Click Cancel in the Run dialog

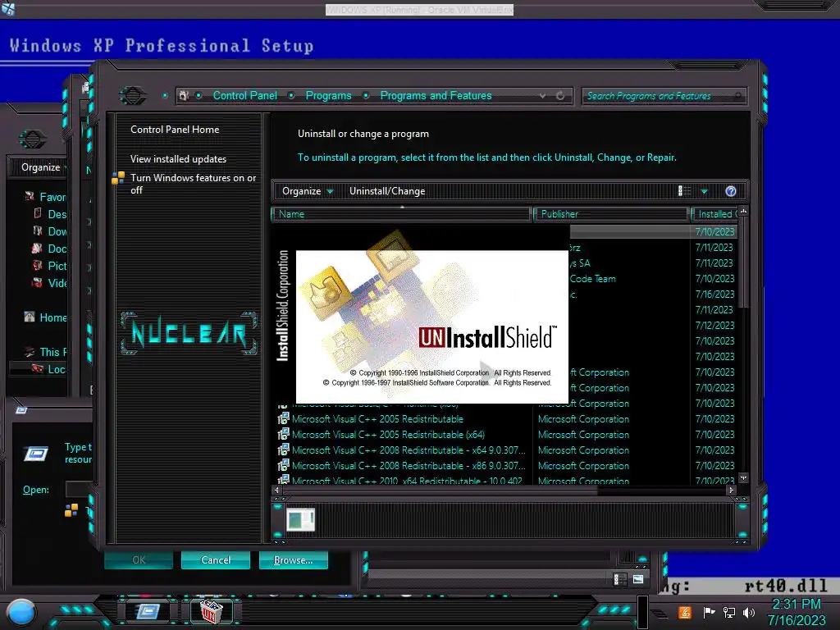tap(216, 560)
